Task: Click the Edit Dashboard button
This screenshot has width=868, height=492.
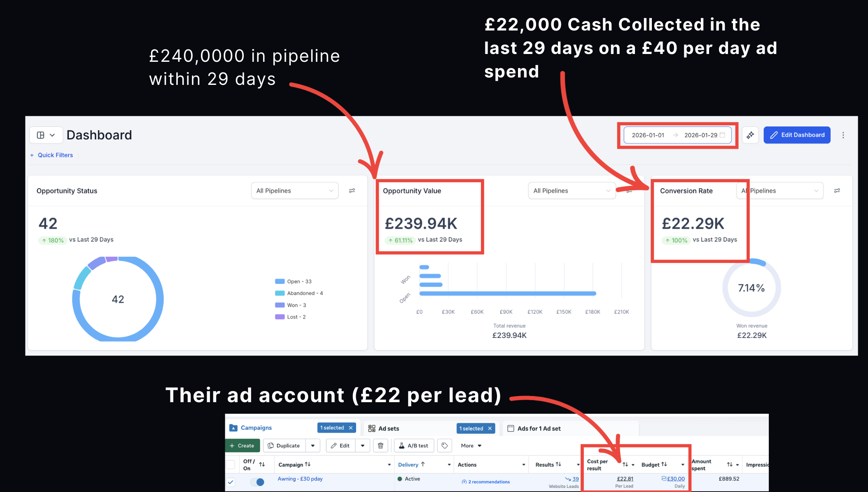Action: click(797, 135)
